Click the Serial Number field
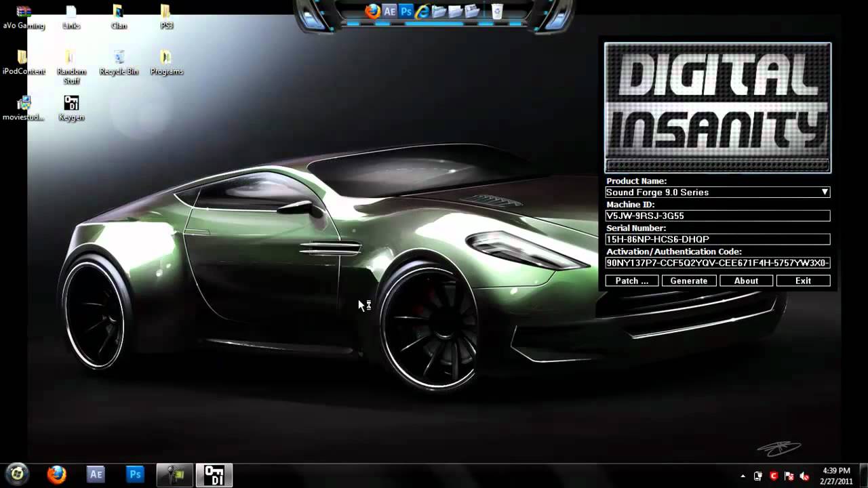Screen dimensions: 868x488 (x=717, y=239)
